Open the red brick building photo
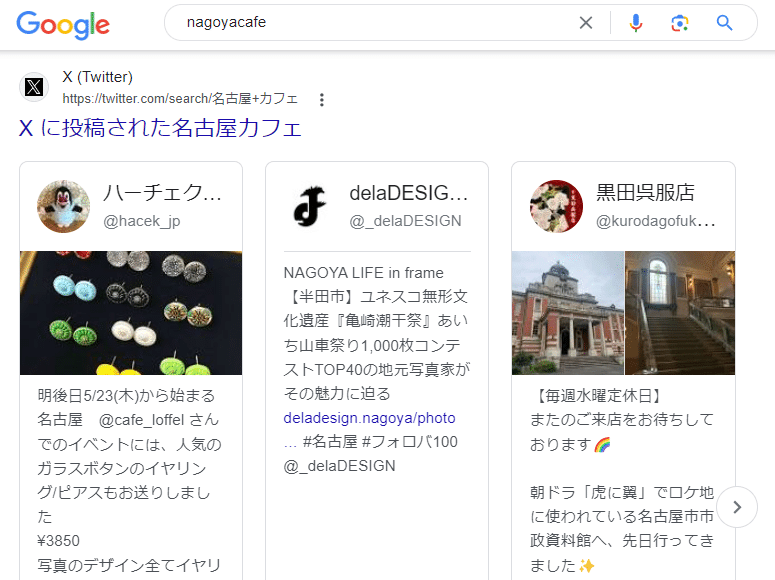The height and width of the screenshot is (580, 775). pyautogui.click(x=568, y=313)
